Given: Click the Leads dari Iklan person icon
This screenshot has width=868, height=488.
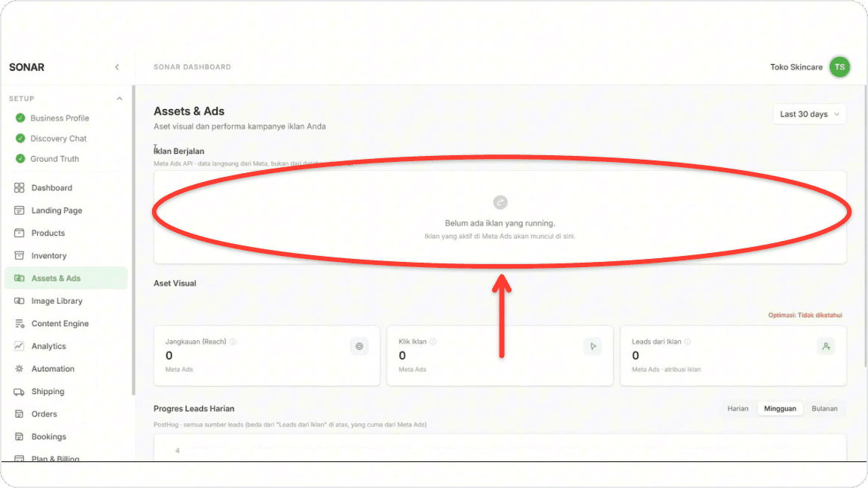Looking at the screenshot, I should [x=826, y=346].
